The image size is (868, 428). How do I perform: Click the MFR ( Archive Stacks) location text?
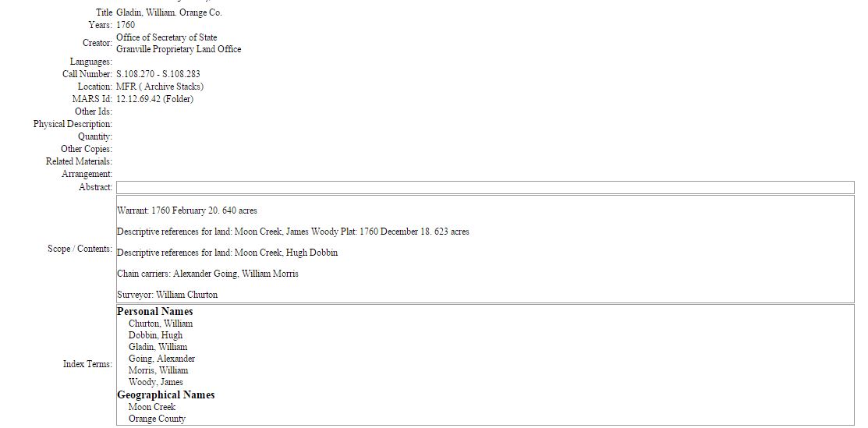click(x=160, y=87)
